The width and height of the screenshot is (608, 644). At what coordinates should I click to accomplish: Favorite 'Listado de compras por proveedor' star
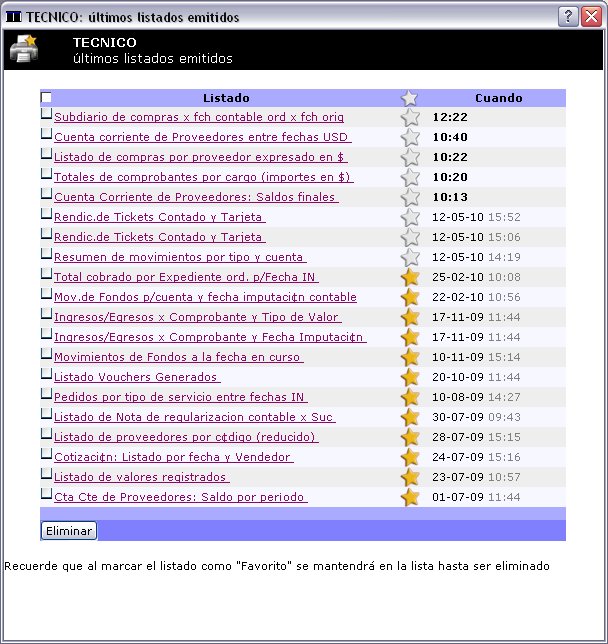point(410,158)
